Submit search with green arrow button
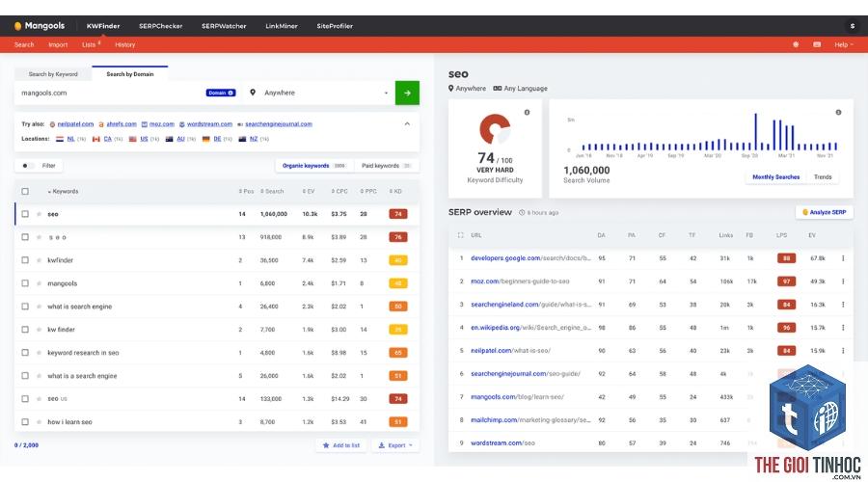868x482 pixels. (x=407, y=93)
